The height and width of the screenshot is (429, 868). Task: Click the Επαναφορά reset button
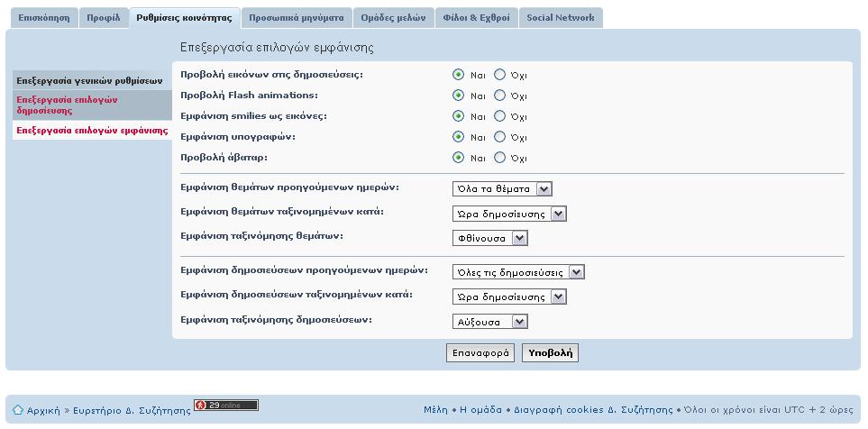coord(480,353)
